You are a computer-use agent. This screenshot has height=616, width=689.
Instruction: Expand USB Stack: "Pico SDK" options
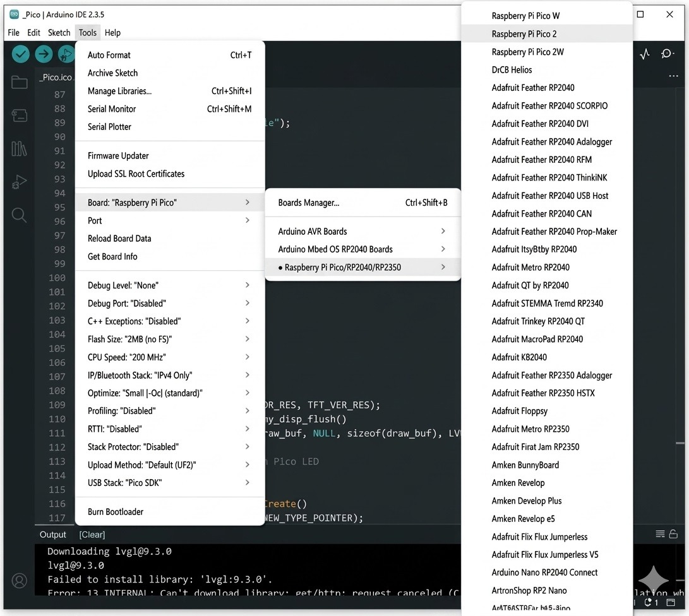[x=170, y=483]
